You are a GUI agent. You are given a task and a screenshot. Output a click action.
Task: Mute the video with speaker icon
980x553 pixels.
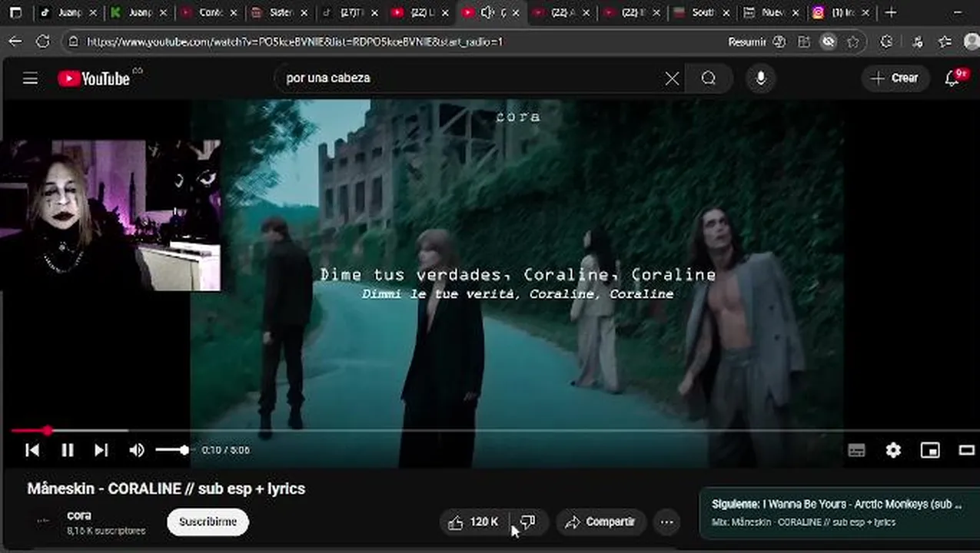pyautogui.click(x=137, y=451)
